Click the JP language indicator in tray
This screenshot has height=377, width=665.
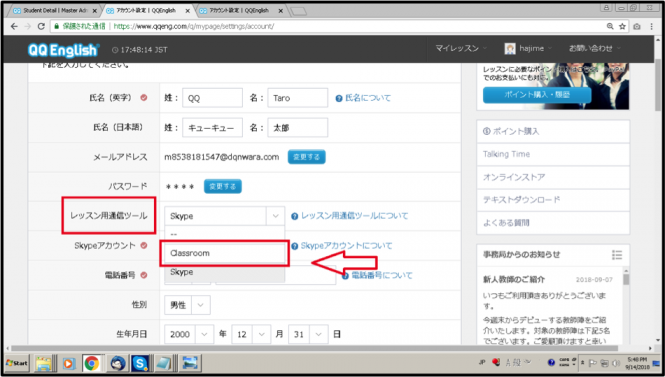[x=482, y=363]
